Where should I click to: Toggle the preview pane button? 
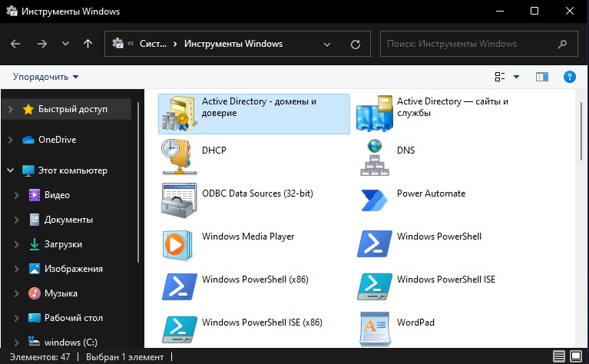541,77
